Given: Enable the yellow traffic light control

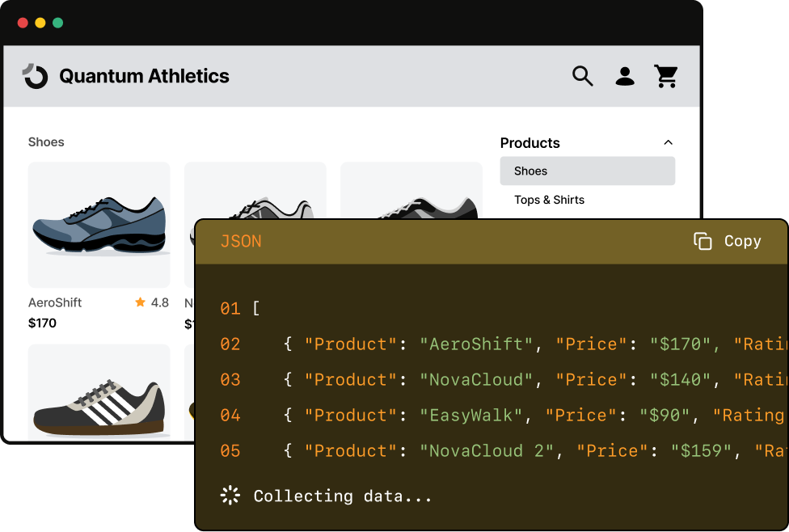Looking at the screenshot, I should [38, 23].
